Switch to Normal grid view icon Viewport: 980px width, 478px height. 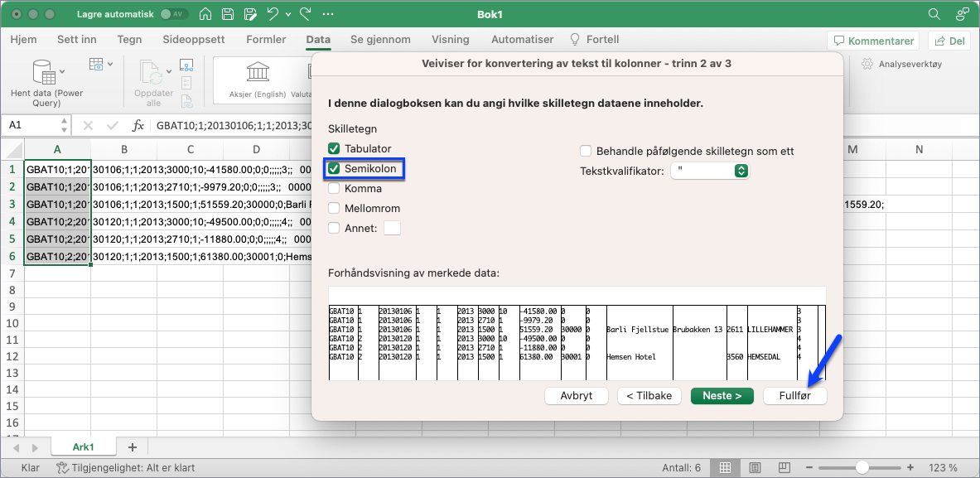coord(726,467)
